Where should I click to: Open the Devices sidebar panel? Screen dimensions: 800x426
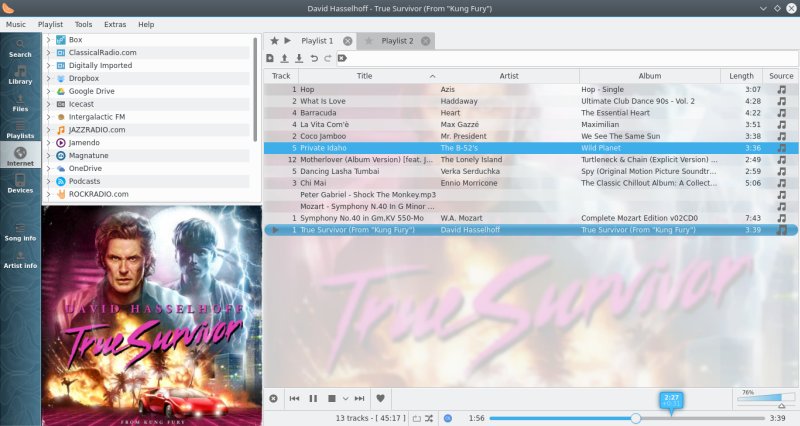pos(20,182)
